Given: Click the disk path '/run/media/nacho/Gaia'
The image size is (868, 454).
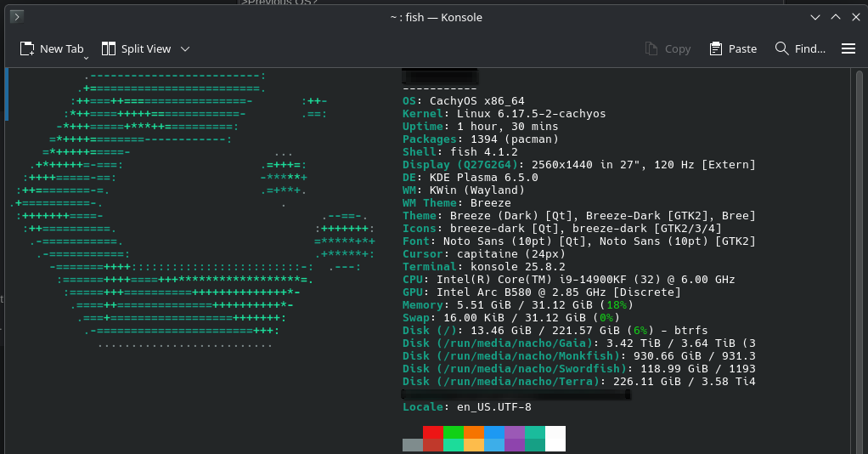Looking at the screenshot, I should coord(515,343).
